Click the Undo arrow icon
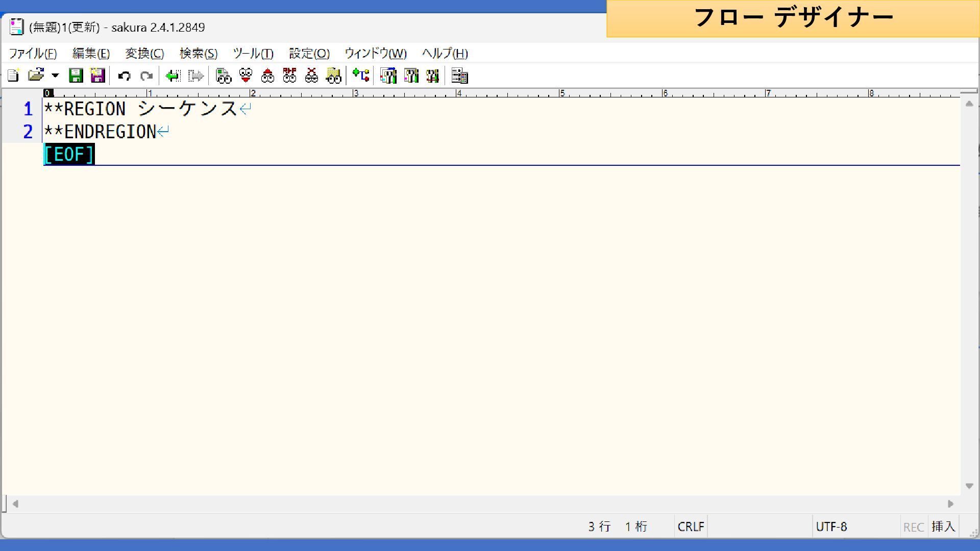 (x=124, y=76)
